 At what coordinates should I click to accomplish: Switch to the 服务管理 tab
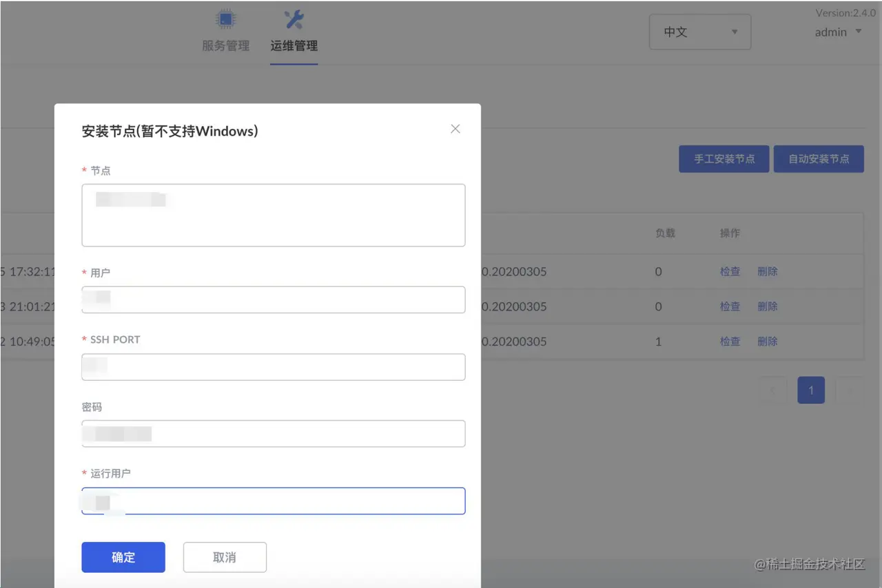coord(225,46)
